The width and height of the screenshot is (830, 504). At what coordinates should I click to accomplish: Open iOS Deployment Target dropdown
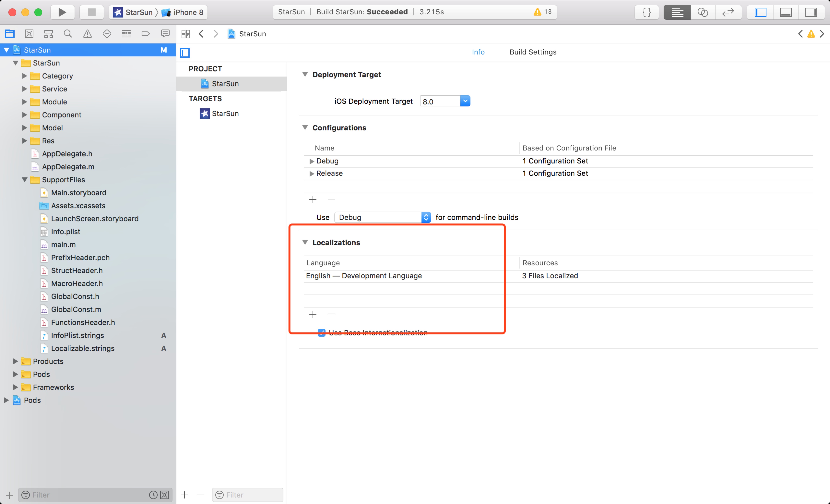point(465,101)
